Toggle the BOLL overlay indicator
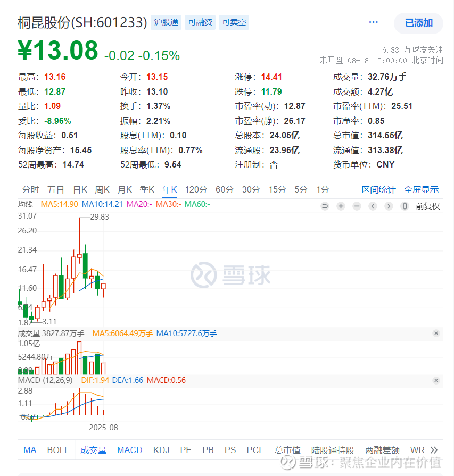 pos(58,450)
